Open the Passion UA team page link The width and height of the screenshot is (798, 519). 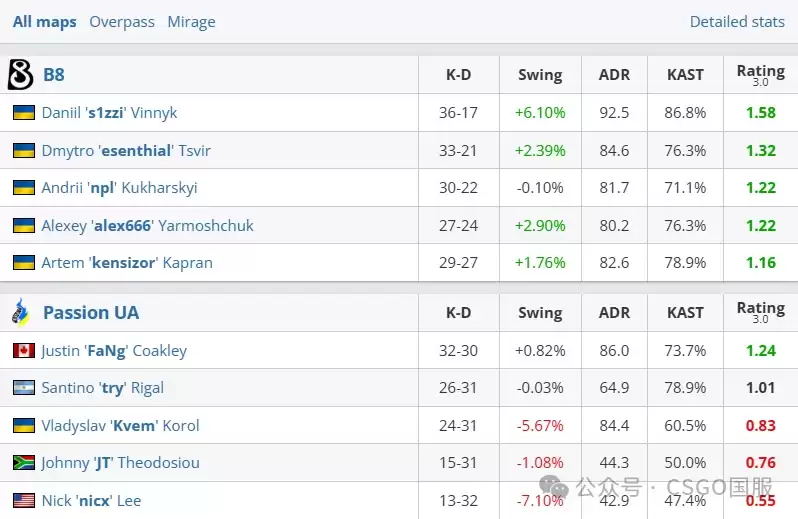click(x=91, y=312)
